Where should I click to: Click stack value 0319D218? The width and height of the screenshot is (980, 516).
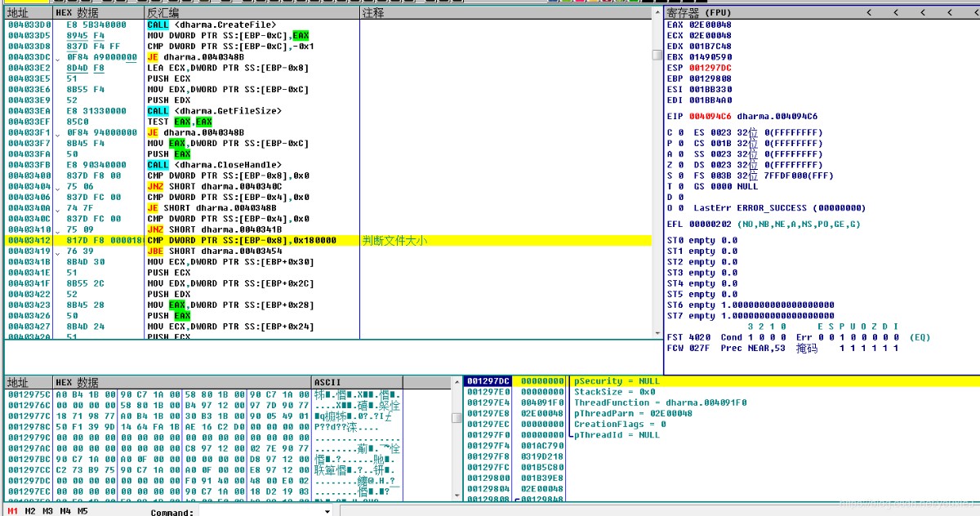[542, 456]
